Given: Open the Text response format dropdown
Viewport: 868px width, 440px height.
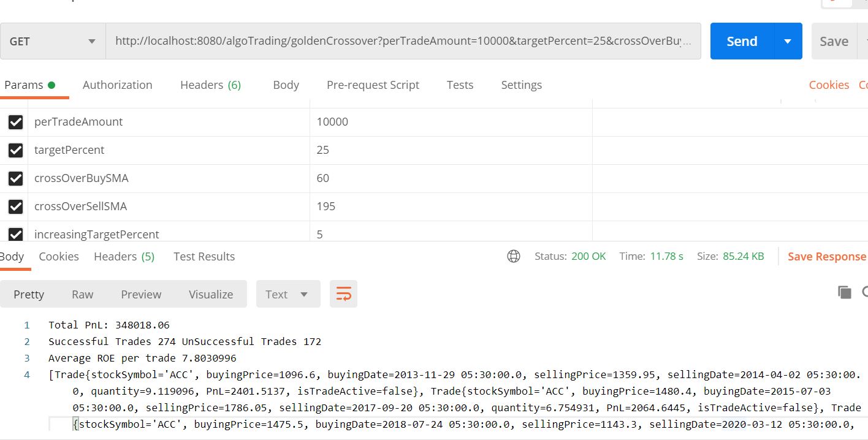Looking at the screenshot, I should tap(287, 294).
